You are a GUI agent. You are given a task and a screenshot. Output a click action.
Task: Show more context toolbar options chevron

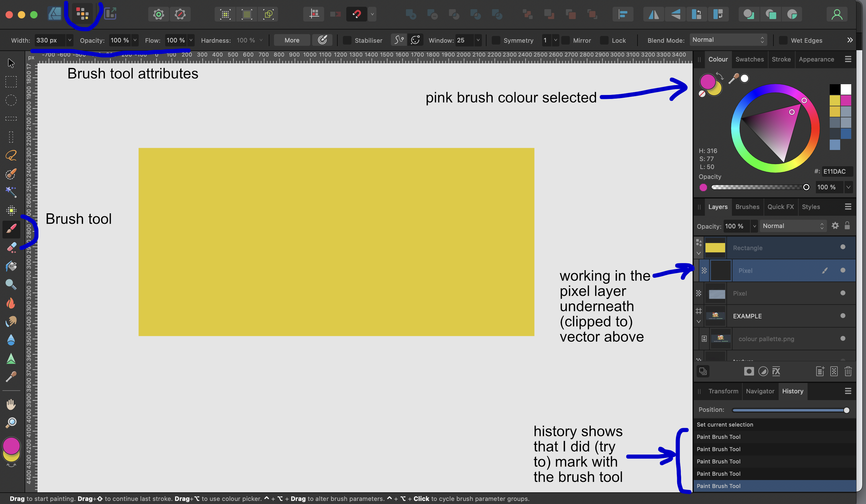point(850,40)
